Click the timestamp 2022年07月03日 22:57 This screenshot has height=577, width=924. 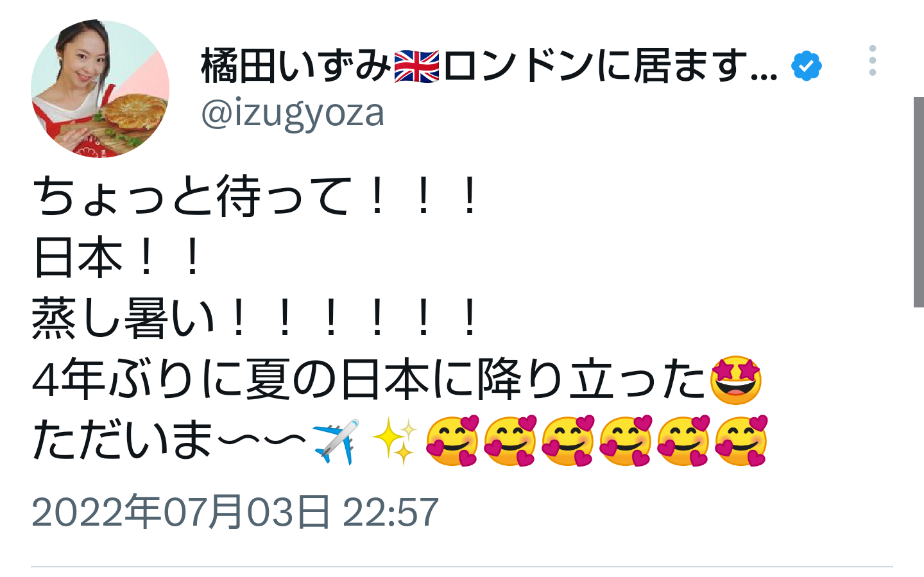(235, 512)
